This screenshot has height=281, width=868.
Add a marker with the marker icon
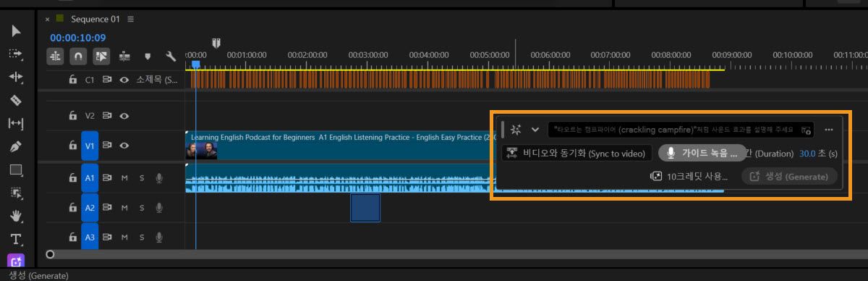coord(148,56)
